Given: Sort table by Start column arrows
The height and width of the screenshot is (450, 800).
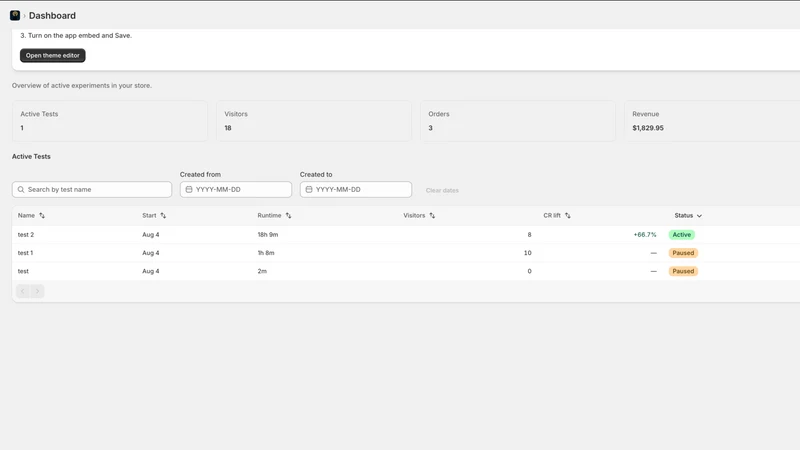Looking at the screenshot, I should click(x=163, y=215).
